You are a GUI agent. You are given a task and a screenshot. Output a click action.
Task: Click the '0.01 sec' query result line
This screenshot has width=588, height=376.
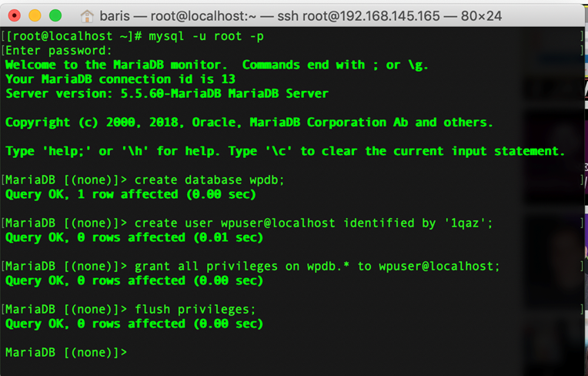pos(134,237)
